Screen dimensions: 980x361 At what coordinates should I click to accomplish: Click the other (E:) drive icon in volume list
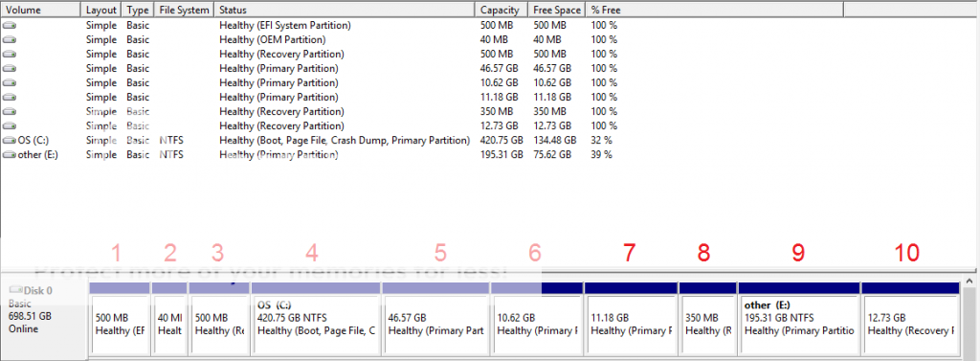pos(10,155)
